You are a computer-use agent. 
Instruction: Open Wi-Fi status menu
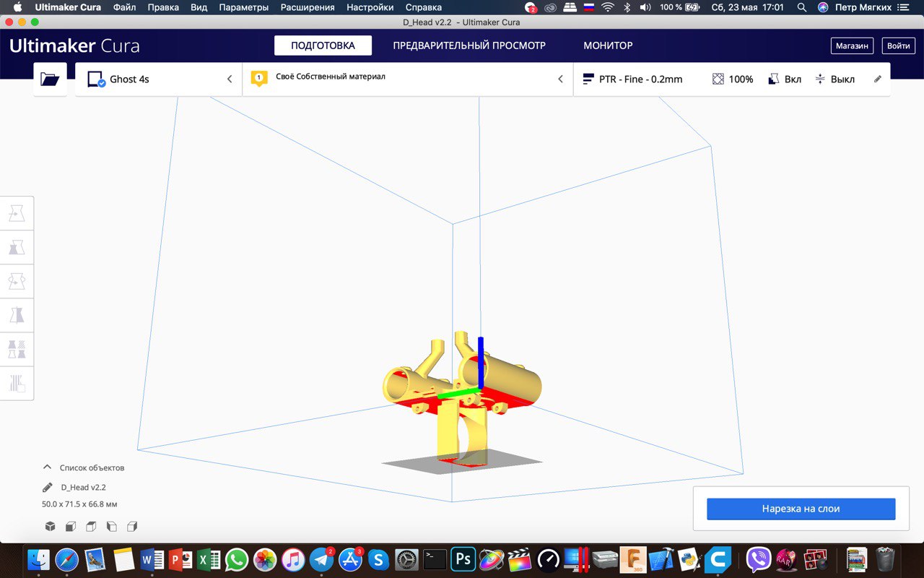click(608, 7)
